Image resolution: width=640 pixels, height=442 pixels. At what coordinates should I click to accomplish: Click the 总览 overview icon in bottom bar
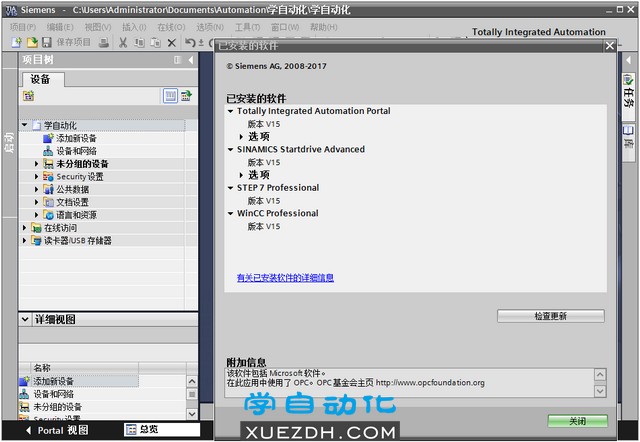(x=131, y=429)
